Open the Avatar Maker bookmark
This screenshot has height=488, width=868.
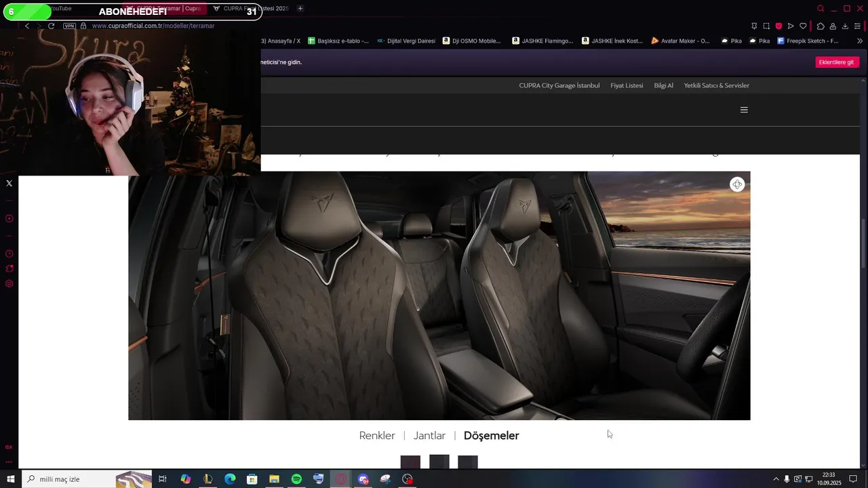pos(680,41)
